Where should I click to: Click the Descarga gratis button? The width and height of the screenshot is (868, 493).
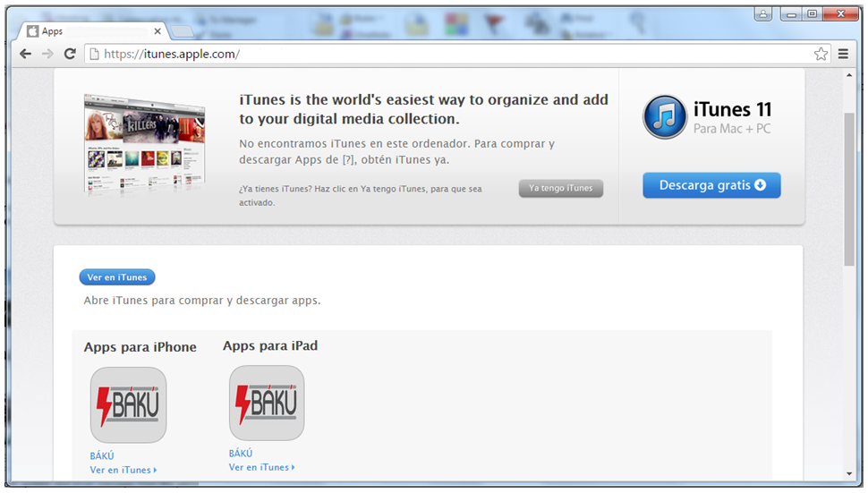(x=711, y=185)
